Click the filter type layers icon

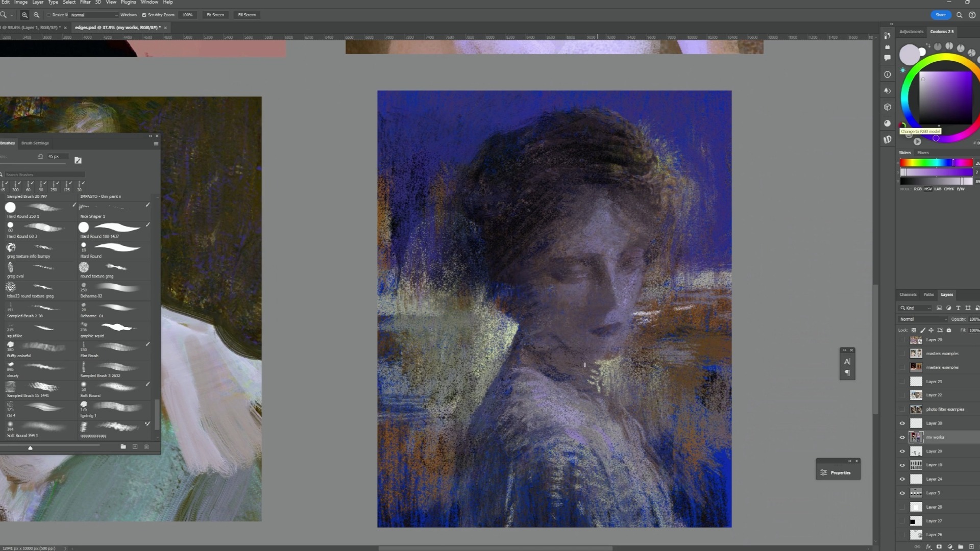click(x=959, y=308)
